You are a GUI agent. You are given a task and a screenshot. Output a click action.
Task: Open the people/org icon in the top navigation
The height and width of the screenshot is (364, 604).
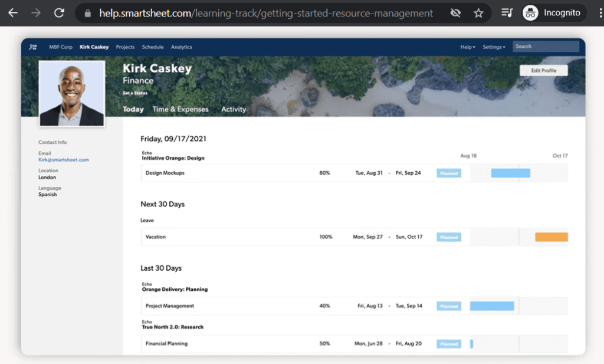pos(32,47)
